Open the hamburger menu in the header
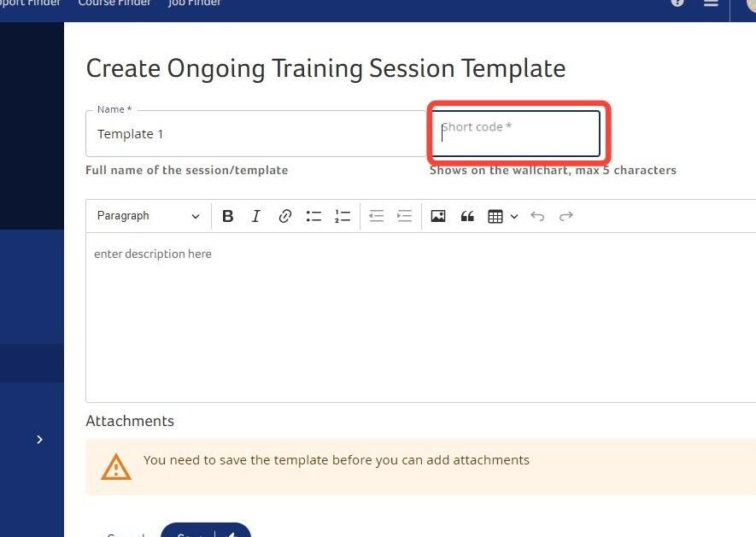Image resolution: width=756 pixels, height=537 pixels. (712, 3)
